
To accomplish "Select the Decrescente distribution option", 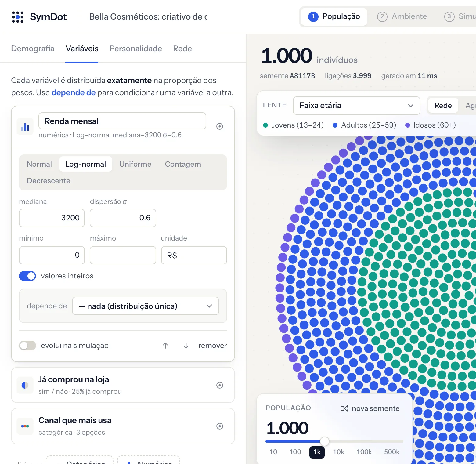I will click(49, 181).
